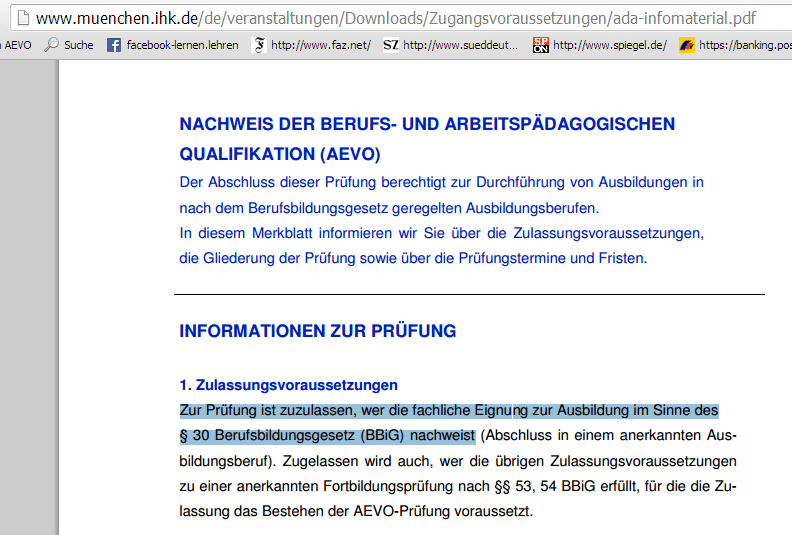Viewport: 792px width, 535px height.
Task: Click the line 'Der Abschluss dieser Prüfung berechtigt'
Action: (x=441, y=182)
